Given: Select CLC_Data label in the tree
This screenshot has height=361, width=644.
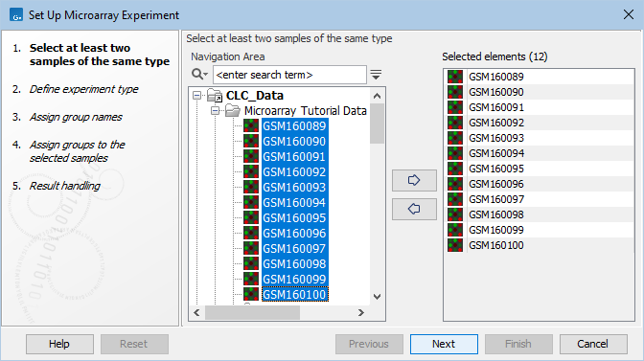Looking at the screenshot, I should (255, 96).
